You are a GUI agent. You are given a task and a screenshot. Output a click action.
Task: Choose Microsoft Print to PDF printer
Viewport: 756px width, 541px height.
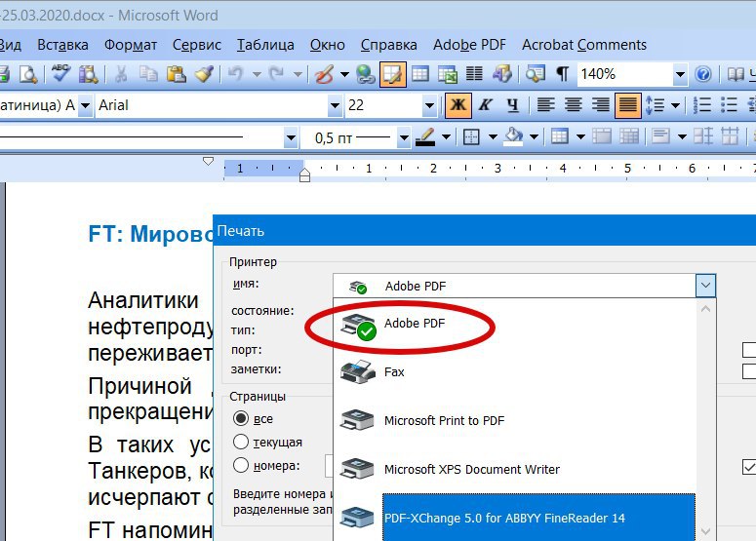coord(515,420)
